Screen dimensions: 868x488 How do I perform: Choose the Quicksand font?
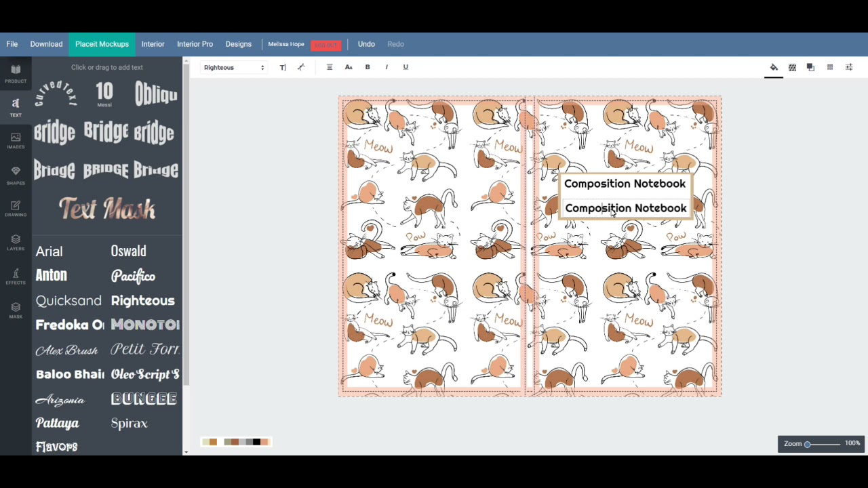point(68,300)
